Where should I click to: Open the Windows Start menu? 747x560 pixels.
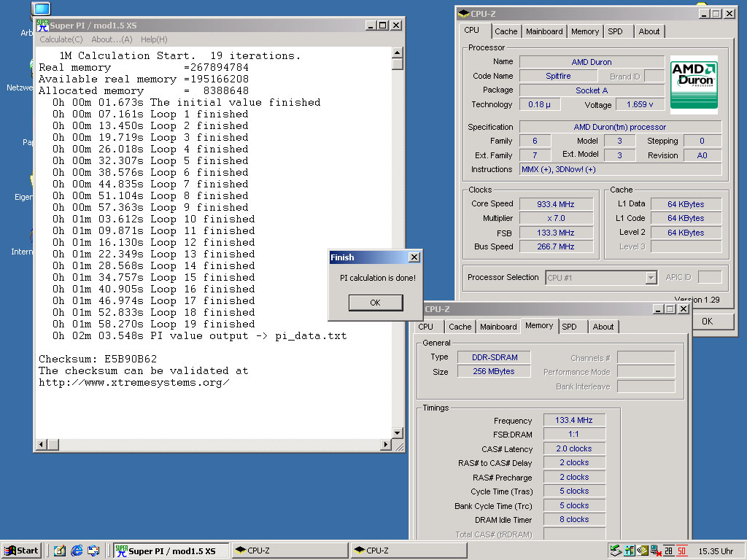(21, 551)
